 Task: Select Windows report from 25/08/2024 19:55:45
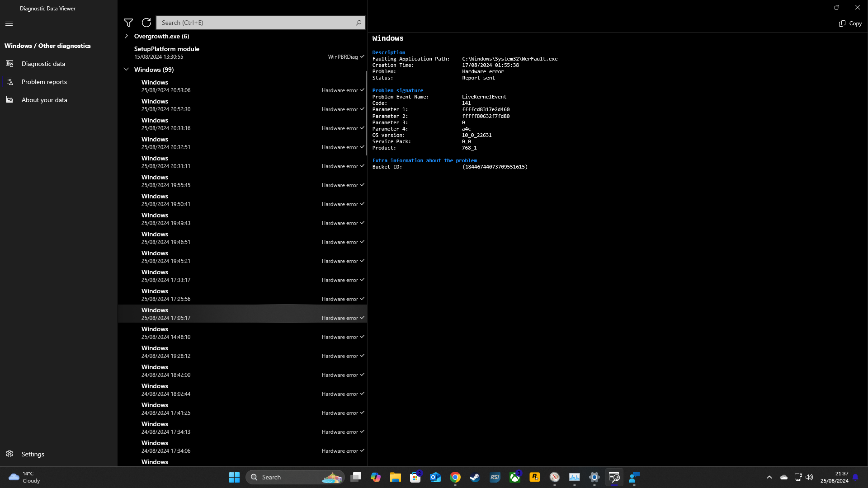pos(242,181)
